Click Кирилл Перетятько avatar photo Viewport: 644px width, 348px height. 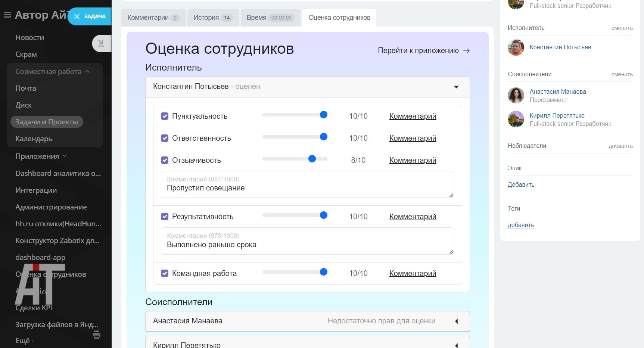[516, 119]
